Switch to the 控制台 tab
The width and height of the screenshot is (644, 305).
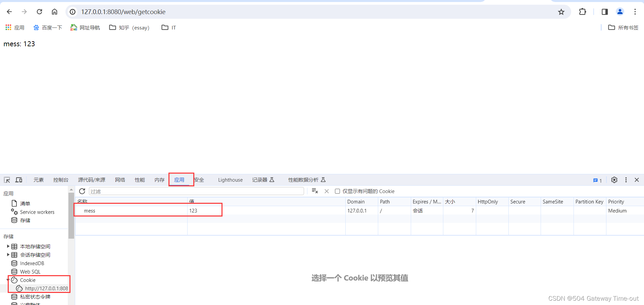tap(61, 180)
